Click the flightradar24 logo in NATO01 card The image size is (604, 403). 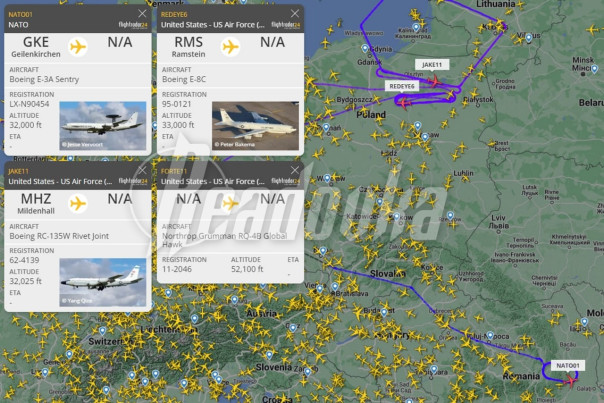pos(133,25)
